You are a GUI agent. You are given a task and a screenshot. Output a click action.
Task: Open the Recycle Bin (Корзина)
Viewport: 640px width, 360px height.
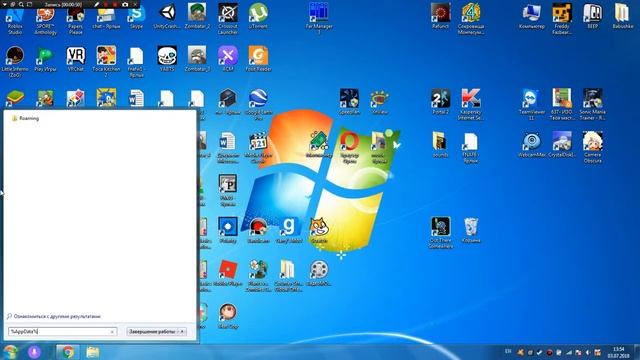pos(471,230)
